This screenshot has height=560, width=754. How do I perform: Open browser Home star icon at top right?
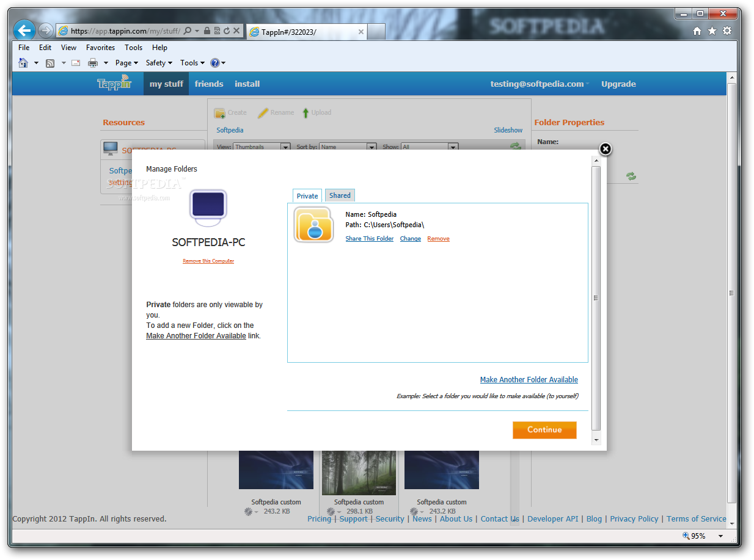697,31
